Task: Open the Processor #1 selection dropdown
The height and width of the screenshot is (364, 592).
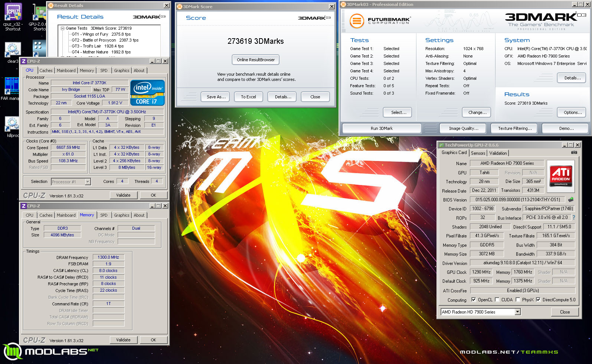Action: coord(88,182)
